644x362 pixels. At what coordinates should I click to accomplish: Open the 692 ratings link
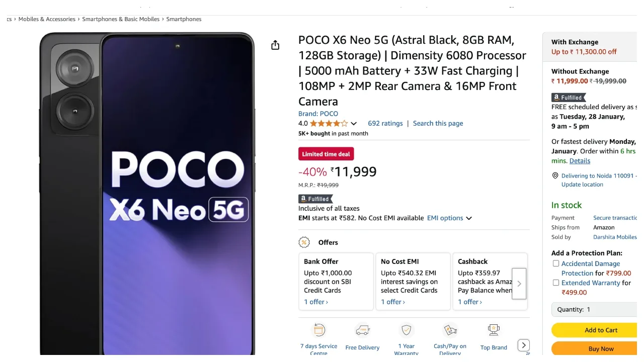[385, 123]
